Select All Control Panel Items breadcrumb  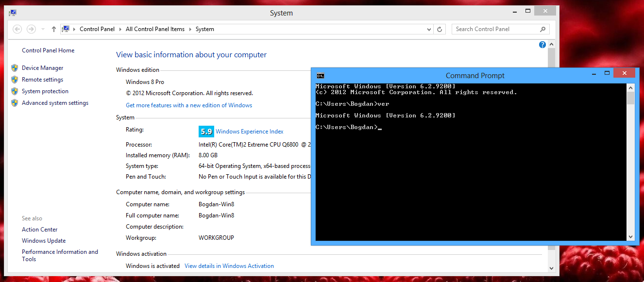[155, 29]
